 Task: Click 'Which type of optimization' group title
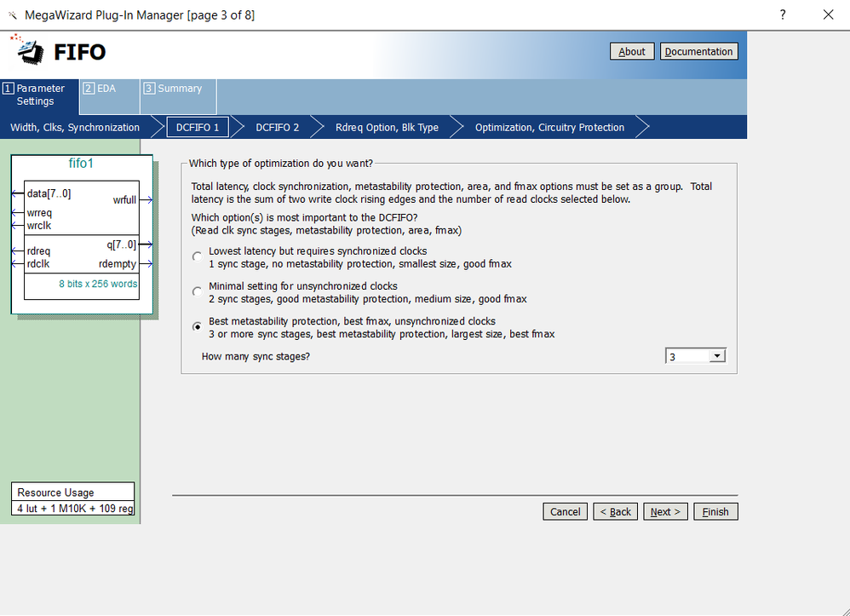281,164
